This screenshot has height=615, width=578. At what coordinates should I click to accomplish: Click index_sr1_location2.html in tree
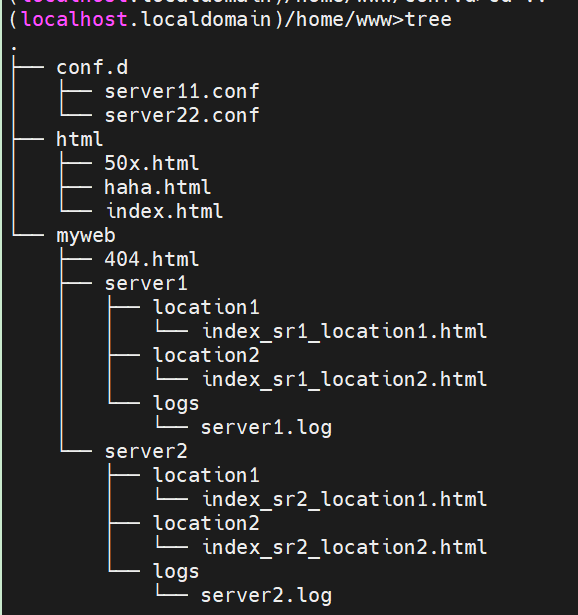point(345,379)
